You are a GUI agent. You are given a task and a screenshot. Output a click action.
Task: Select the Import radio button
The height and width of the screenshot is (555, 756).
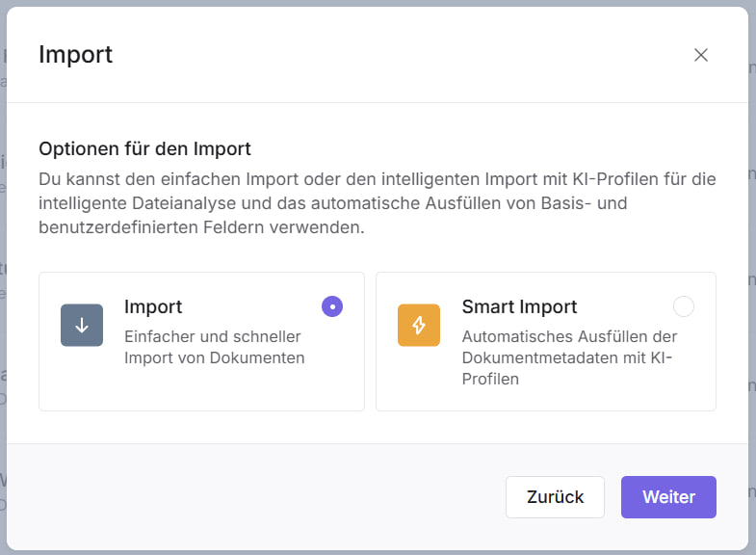(x=331, y=306)
